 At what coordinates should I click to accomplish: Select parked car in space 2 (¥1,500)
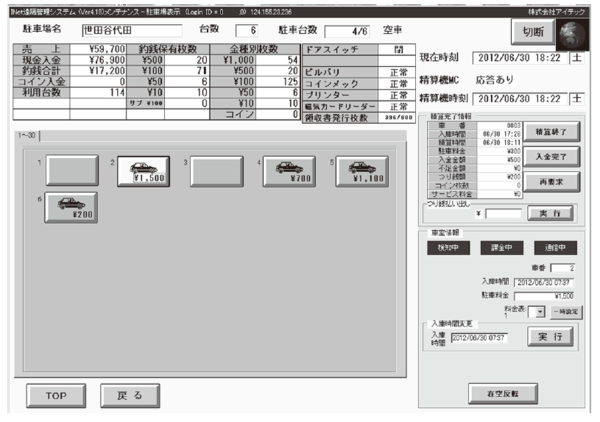143,172
